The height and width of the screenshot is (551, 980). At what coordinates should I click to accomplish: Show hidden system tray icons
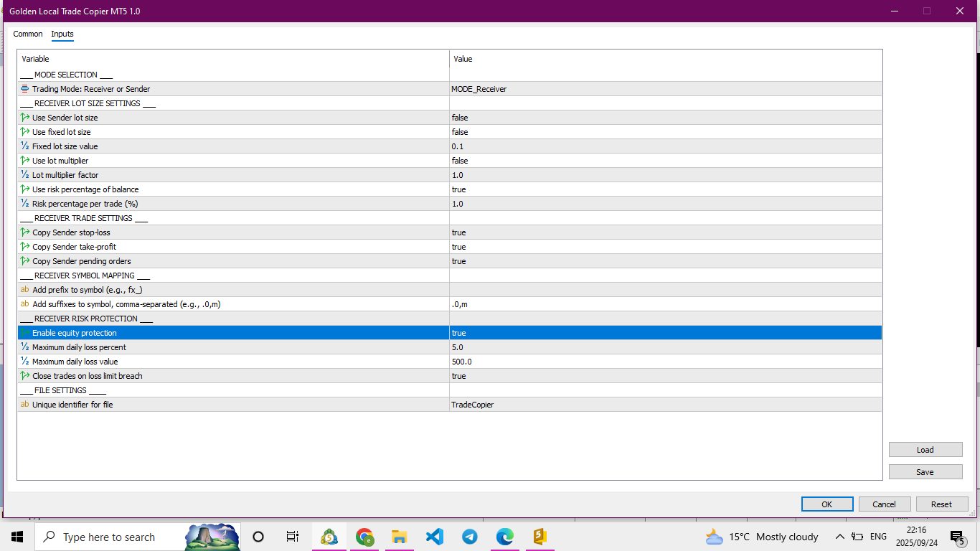[839, 537]
